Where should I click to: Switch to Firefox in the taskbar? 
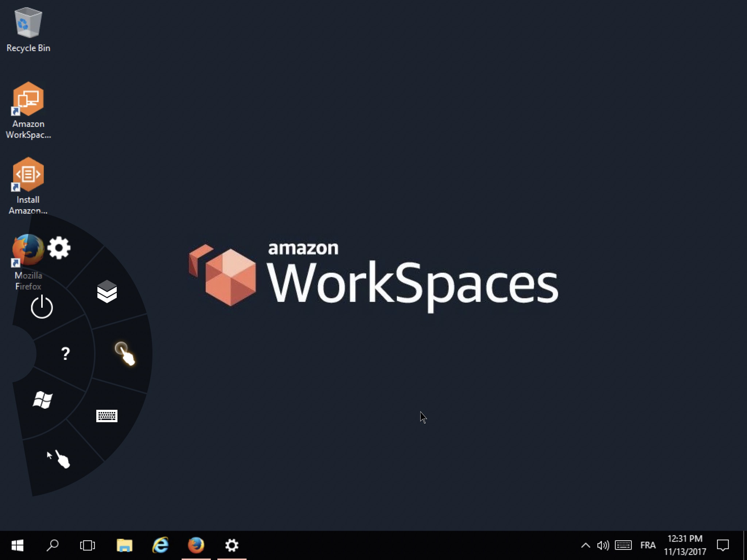[x=196, y=545]
